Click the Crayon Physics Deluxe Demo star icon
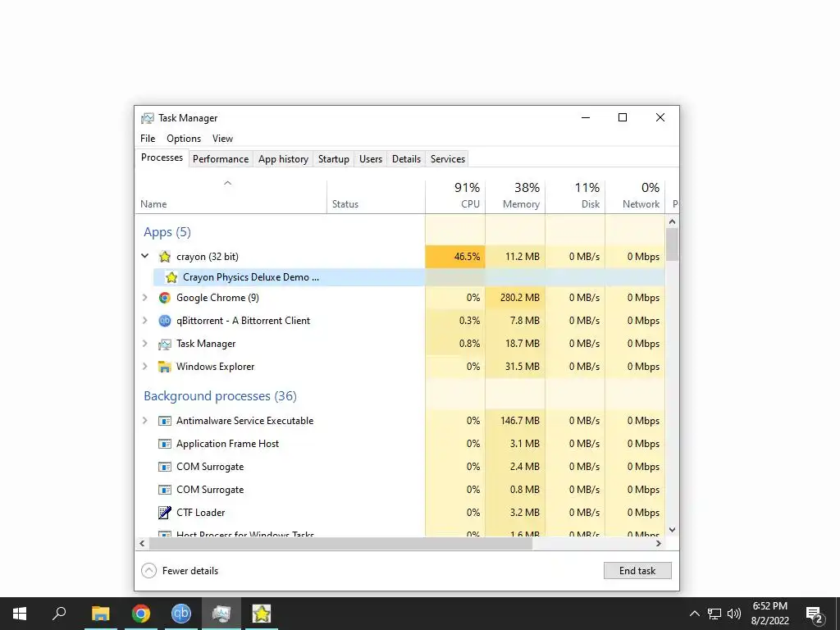The width and height of the screenshot is (840, 630). pos(171,277)
